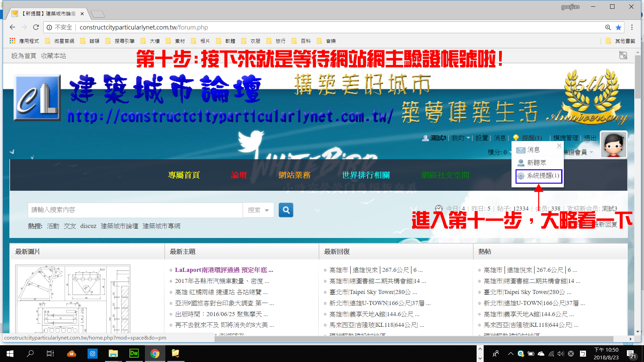Click the blue search magnifier button
644x362 pixels.
pos(286,210)
